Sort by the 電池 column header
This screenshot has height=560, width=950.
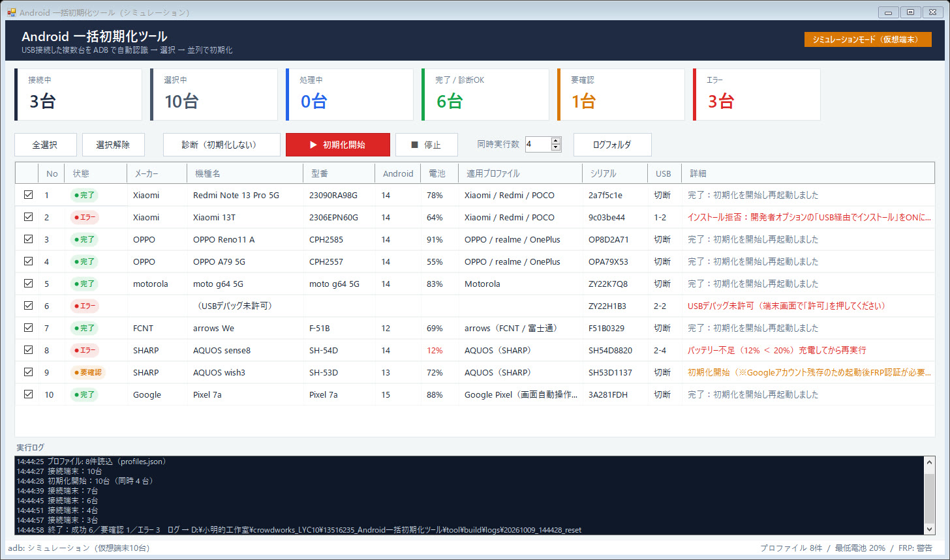pos(440,173)
